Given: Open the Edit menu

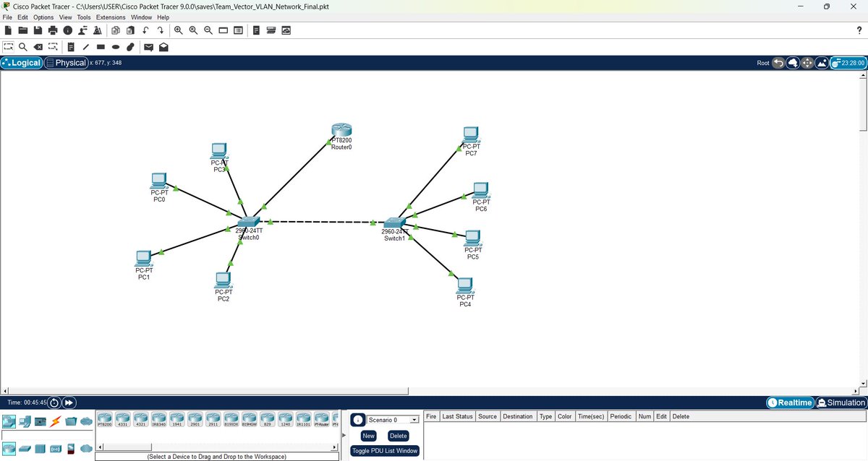Looking at the screenshot, I should coord(23,17).
